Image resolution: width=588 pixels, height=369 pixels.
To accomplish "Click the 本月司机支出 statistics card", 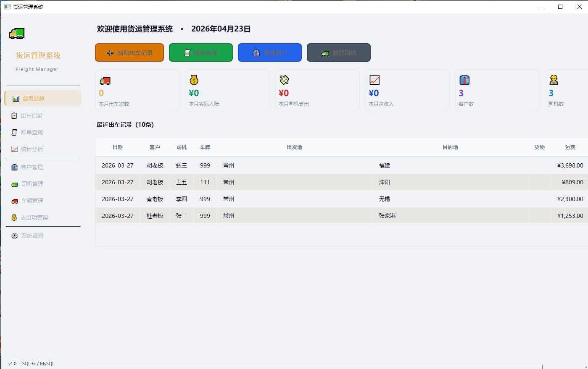I will point(317,90).
